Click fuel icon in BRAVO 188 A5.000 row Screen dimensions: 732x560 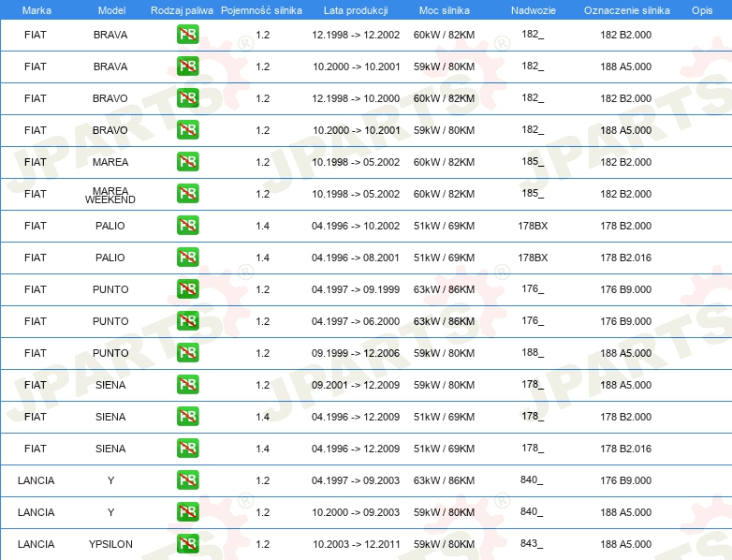(187, 130)
